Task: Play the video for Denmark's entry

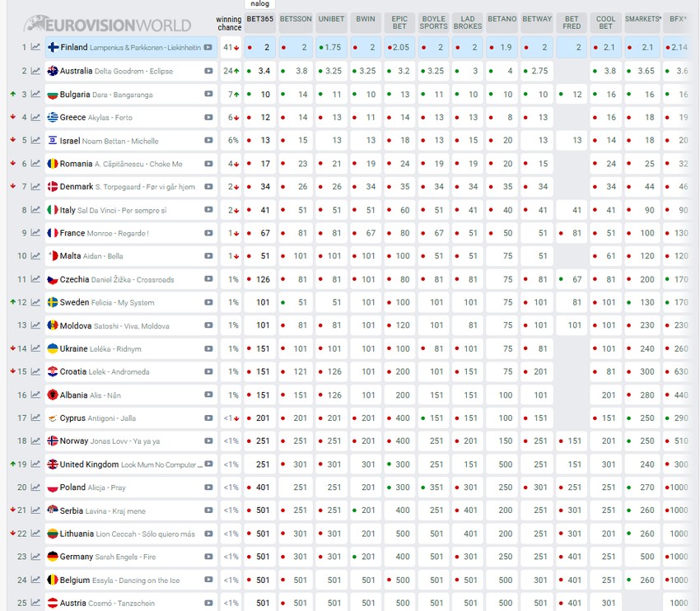Action: 208,187
